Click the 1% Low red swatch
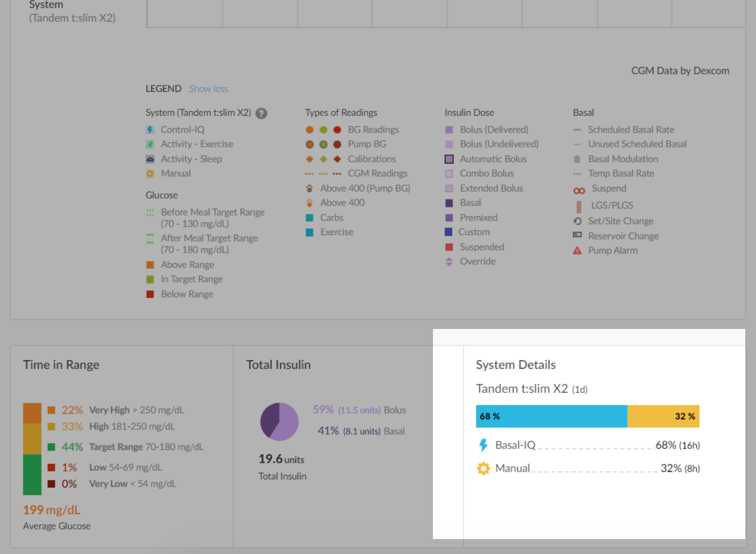Viewport: 756px width, 554px height. [x=51, y=468]
